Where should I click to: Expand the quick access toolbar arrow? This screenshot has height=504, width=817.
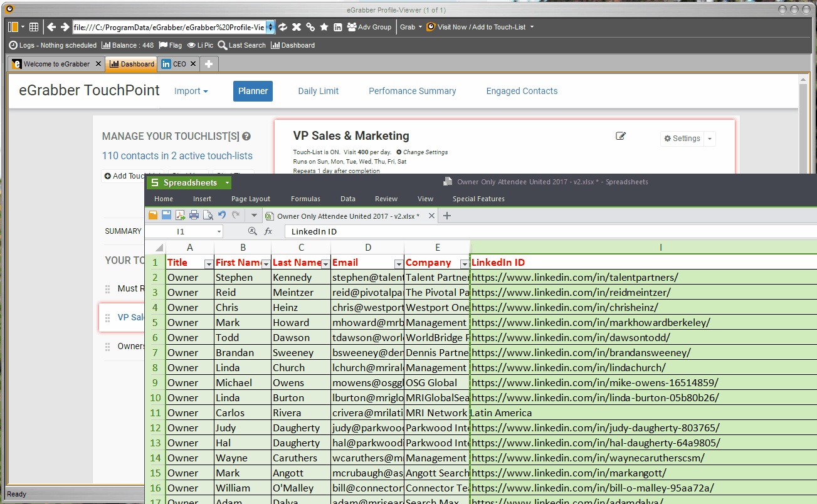pyautogui.click(x=254, y=215)
